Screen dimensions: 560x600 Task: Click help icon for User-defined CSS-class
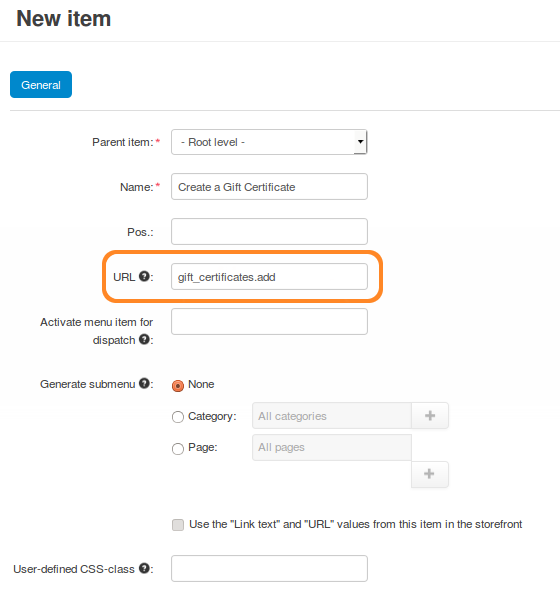coord(144,568)
